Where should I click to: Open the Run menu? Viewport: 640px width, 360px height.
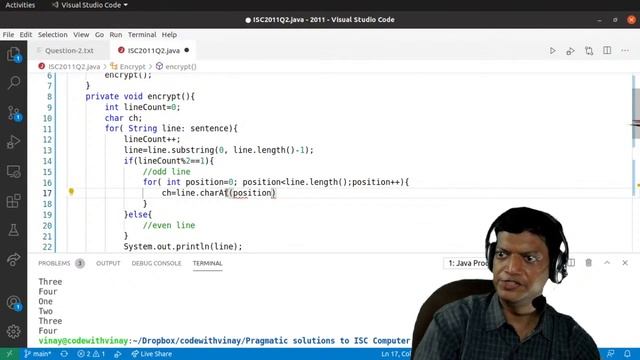(116, 35)
